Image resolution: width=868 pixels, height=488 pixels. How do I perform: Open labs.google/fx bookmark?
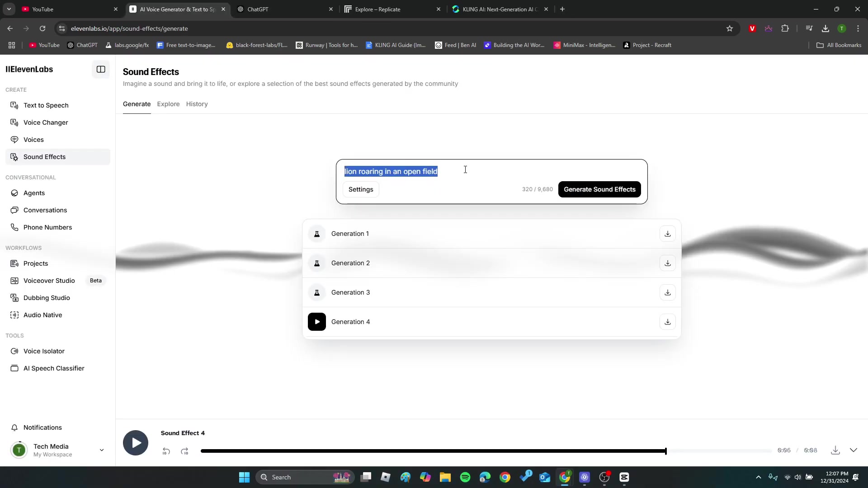click(127, 45)
